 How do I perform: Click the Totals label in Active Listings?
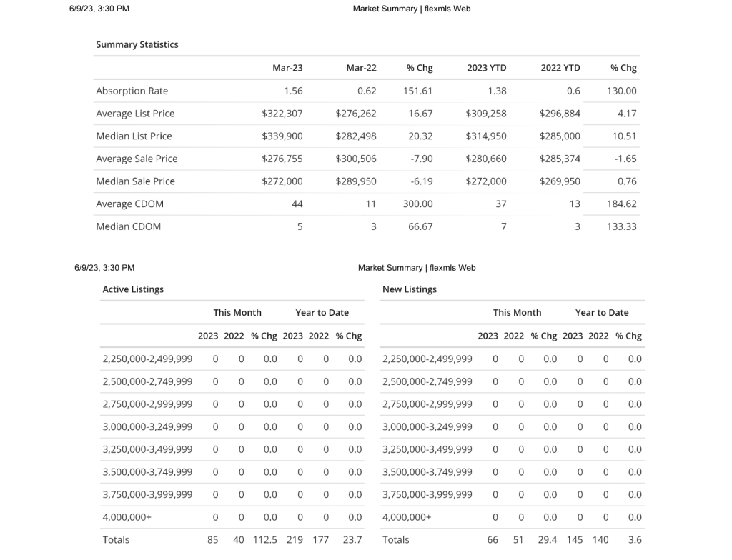tap(116, 540)
